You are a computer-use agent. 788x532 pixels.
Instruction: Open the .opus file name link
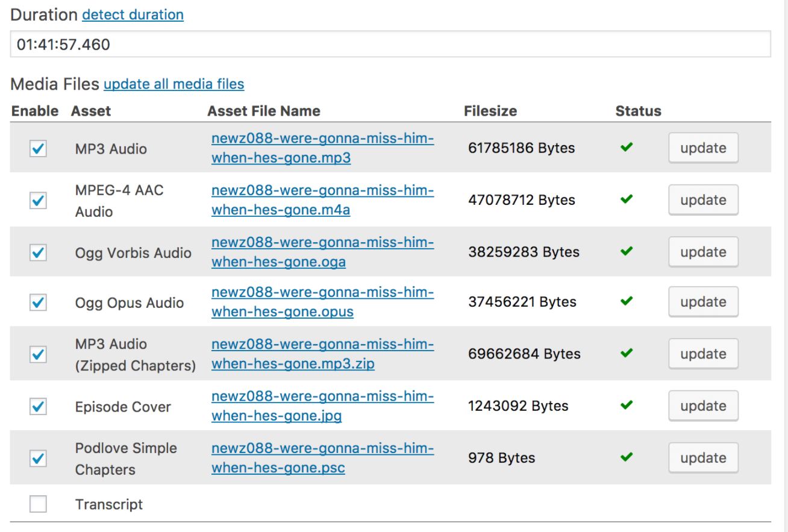[322, 302]
